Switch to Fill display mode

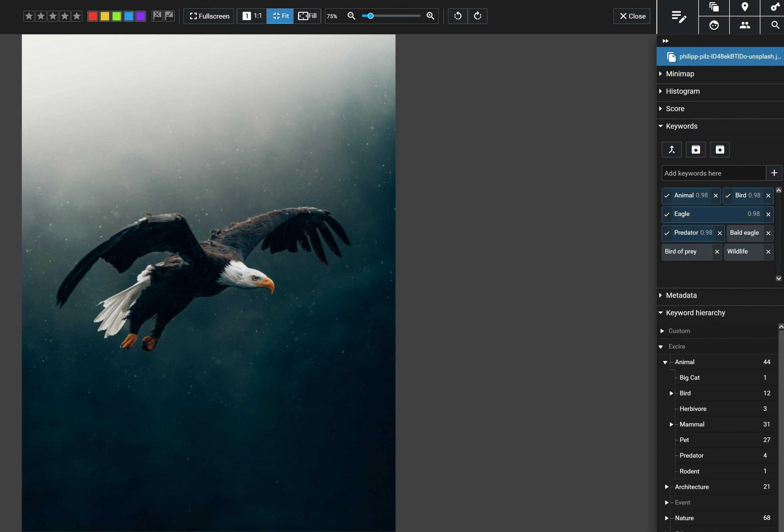pos(307,16)
